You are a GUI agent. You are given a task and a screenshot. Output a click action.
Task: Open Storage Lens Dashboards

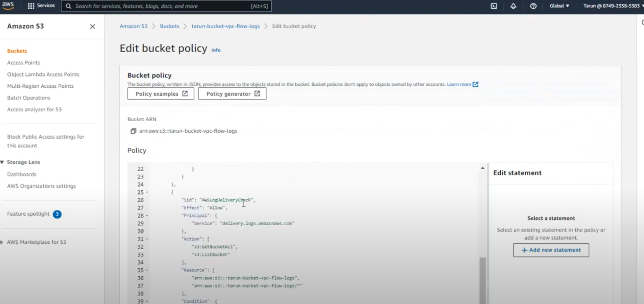click(x=22, y=174)
